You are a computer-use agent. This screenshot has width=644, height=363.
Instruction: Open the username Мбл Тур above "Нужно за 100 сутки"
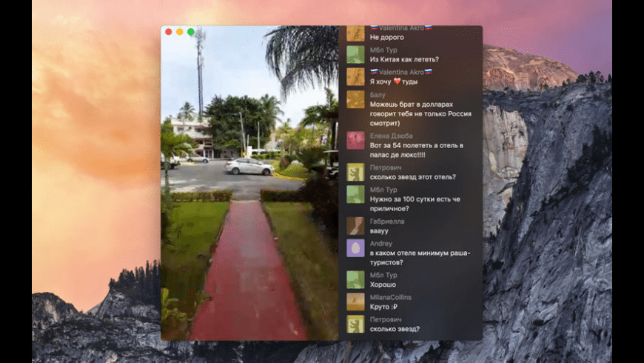pyautogui.click(x=383, y=190)
